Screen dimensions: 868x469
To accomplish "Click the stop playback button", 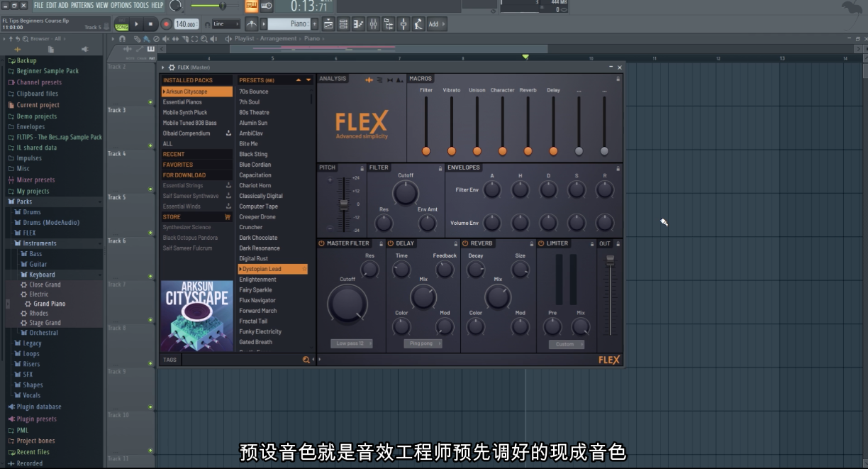I will [x=150, y=24].
